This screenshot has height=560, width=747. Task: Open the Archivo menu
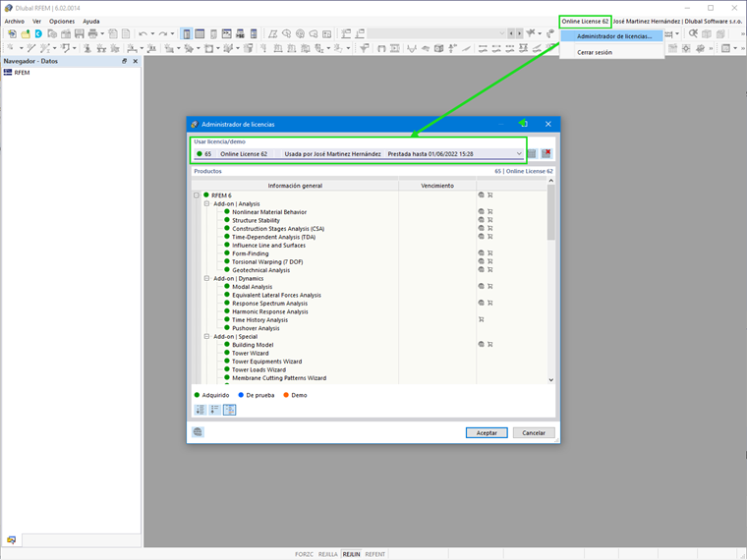(15, 22)
